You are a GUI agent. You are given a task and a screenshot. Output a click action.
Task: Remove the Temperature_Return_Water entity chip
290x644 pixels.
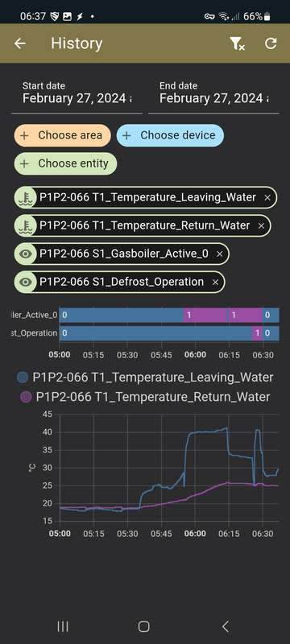261,225
